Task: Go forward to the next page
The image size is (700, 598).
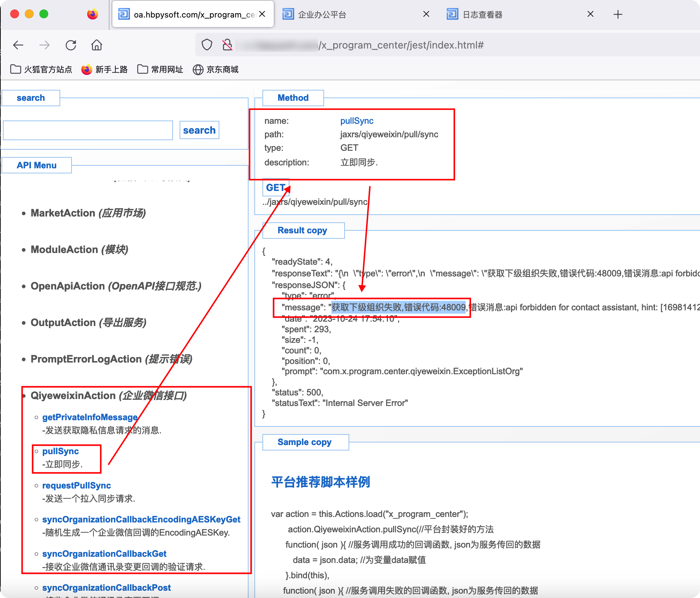Action: click(45, 45)
